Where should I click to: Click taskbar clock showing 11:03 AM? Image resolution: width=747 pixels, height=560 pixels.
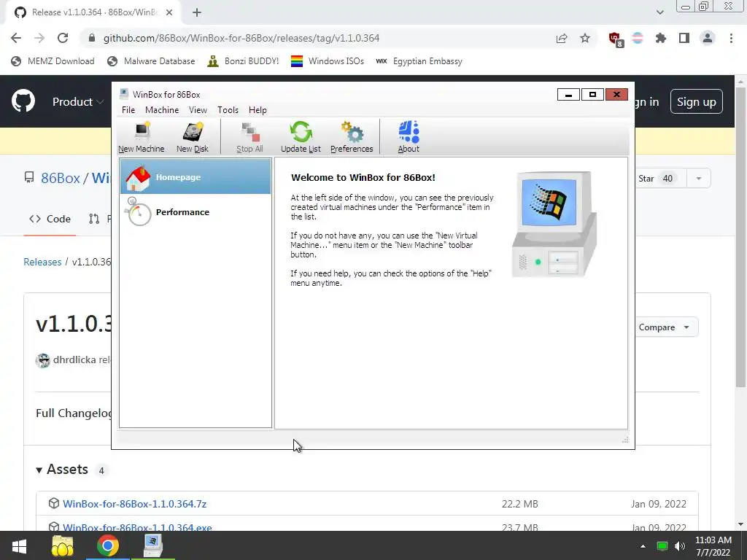tap(713, 546)
